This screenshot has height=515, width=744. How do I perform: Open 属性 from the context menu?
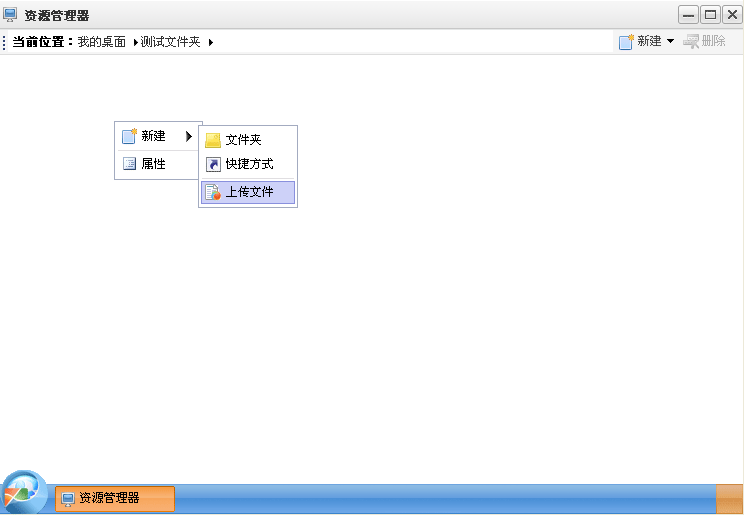[x=158, y=164]
